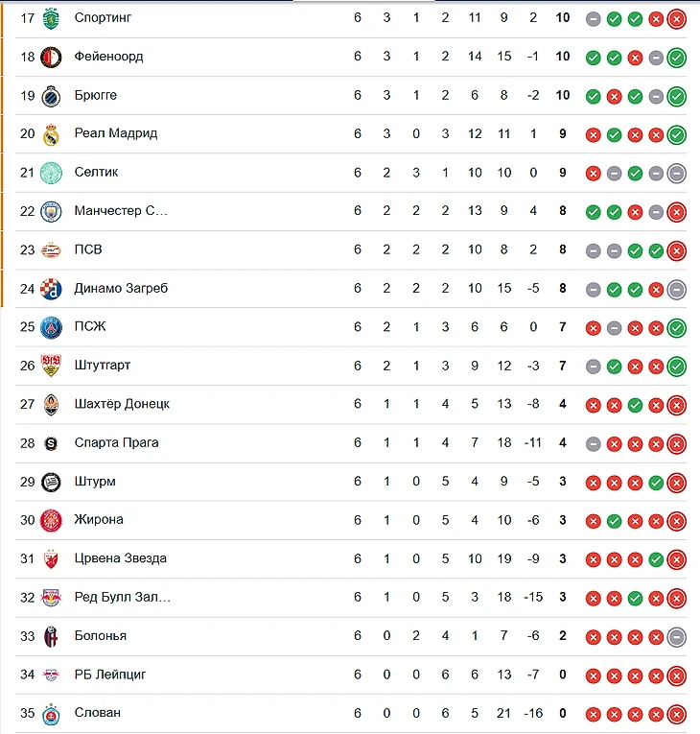Click Celtic's most recent draw indicator
This screenshot has width=700, height=734.
[x=677, y=174]
